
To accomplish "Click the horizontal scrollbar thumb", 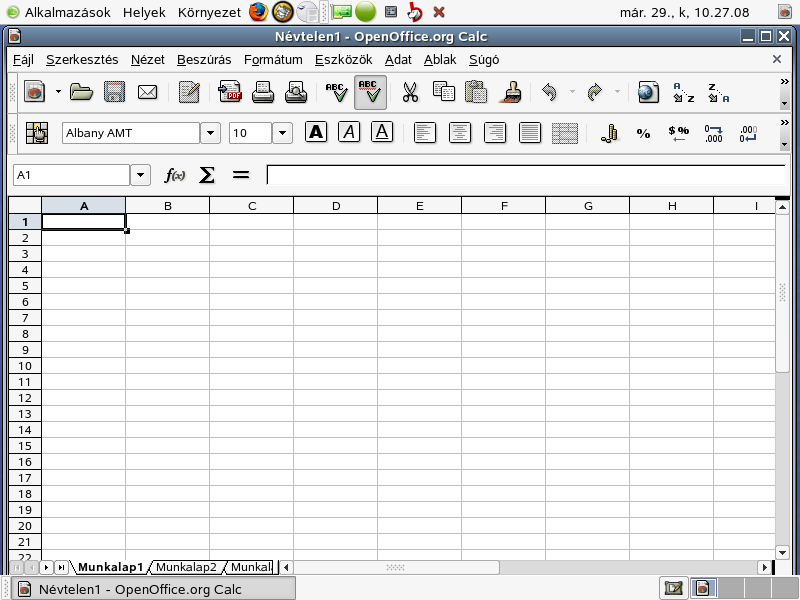I will [x=396, y=567].
